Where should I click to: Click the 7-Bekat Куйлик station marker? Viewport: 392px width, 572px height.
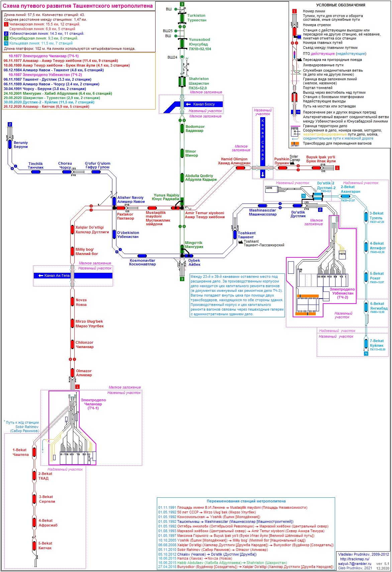coord(366,343)
